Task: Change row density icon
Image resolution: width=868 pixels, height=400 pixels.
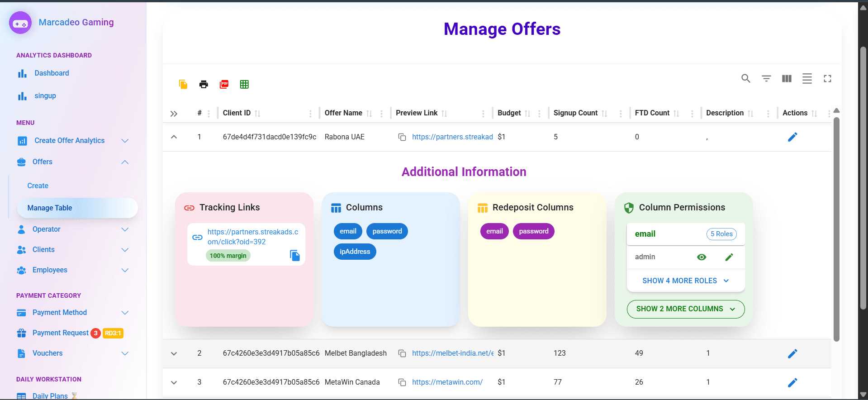Action: [807, 78]
